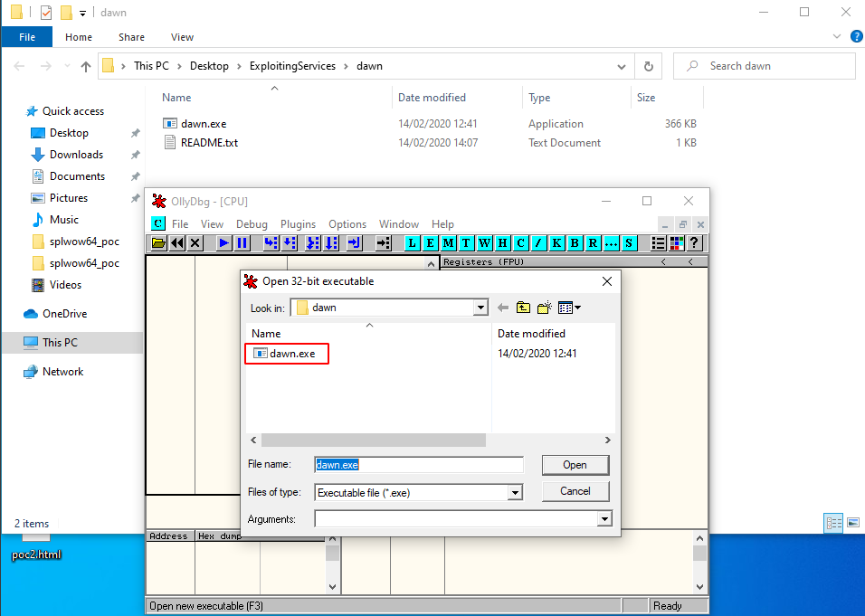This screenshot has width=865, height=616.
Task: Show Patches window (slash icon)
Action: [x=539, y=242]
